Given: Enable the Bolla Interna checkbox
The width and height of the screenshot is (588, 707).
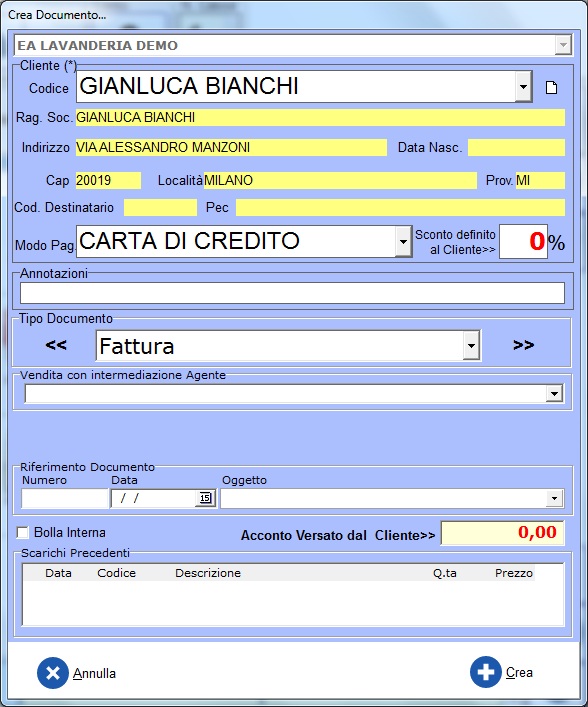Looking at the screenshot, I should (22, 533).
